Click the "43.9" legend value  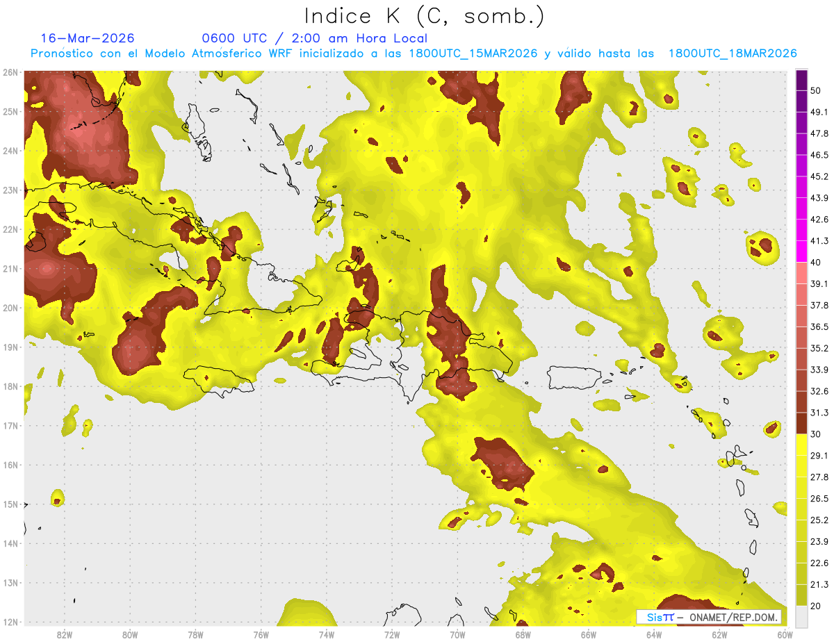[819, 198]
